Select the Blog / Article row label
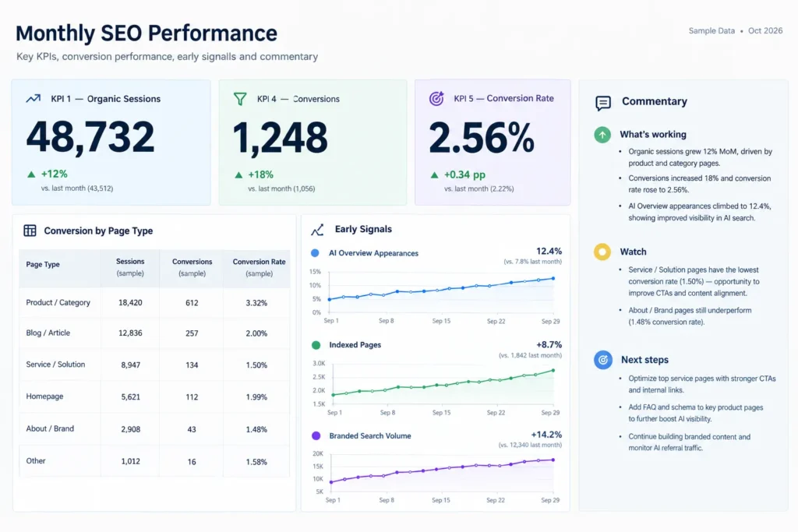This screenshot has width=798, height=532. click(x=48, y=333)
